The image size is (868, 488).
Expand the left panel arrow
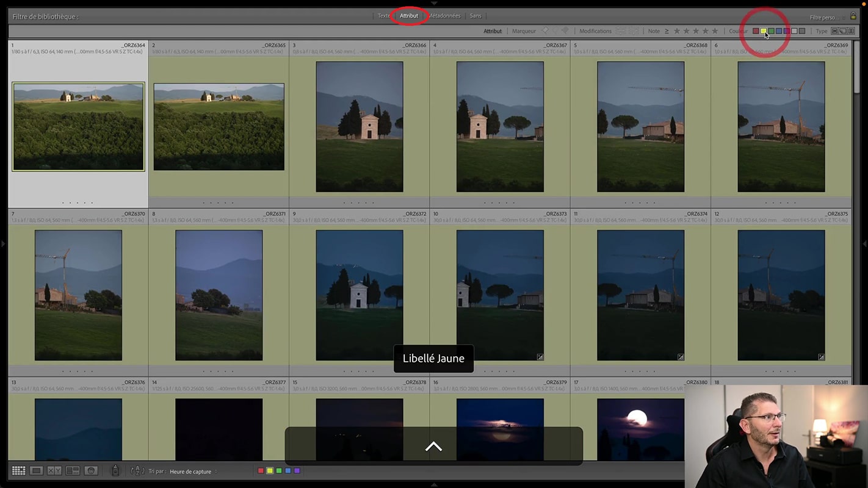click(x=3, y=244)
